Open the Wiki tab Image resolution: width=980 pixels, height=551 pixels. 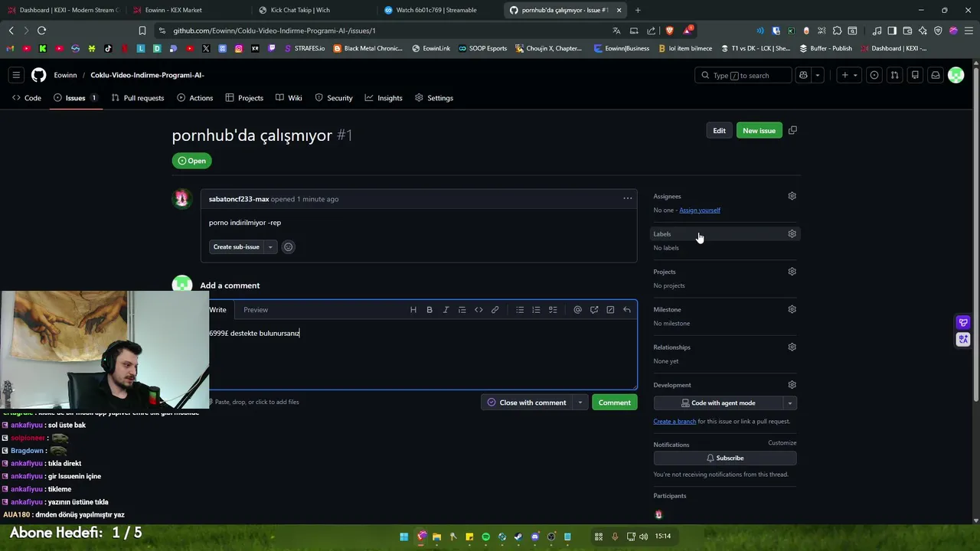tap(289, 98)
